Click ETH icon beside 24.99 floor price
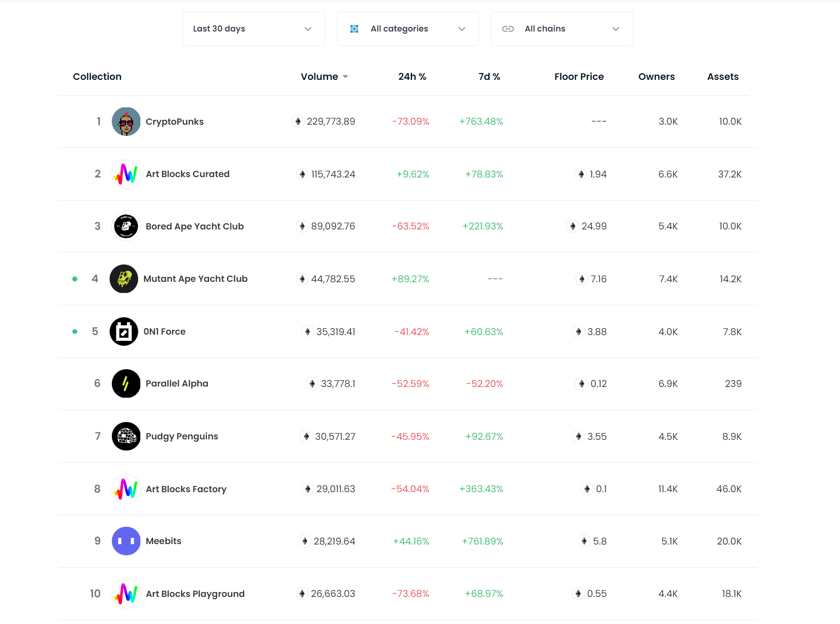This screenshot has width=840, height=624. [x=573, y=226]
